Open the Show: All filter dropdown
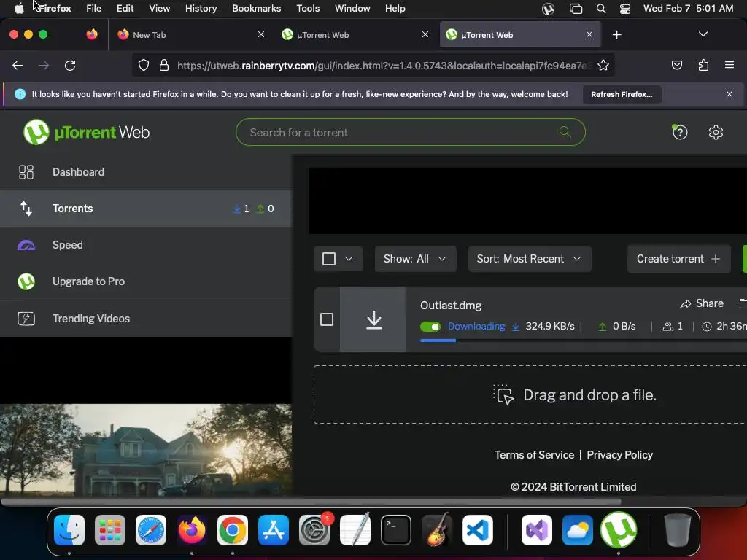 (x=415, y=259)
